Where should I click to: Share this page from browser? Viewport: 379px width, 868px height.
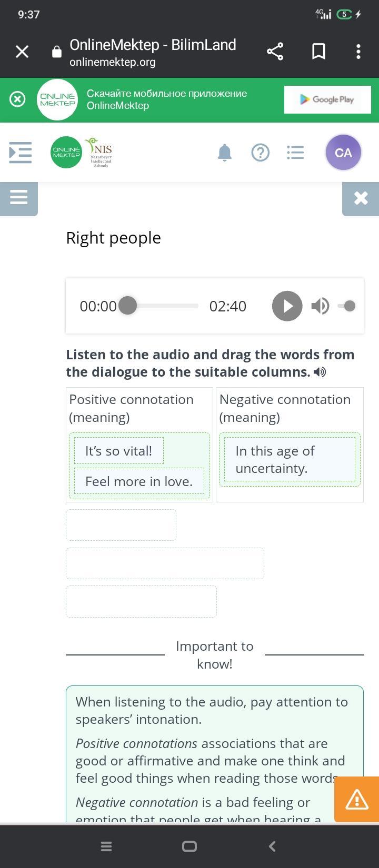(x=275, y=52)
